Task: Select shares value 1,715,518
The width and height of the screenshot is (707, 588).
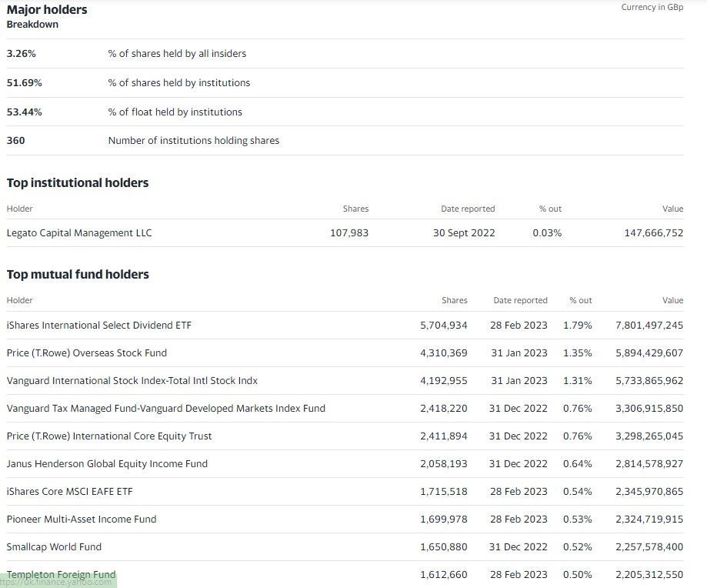Action: click(x=444, y=492)
